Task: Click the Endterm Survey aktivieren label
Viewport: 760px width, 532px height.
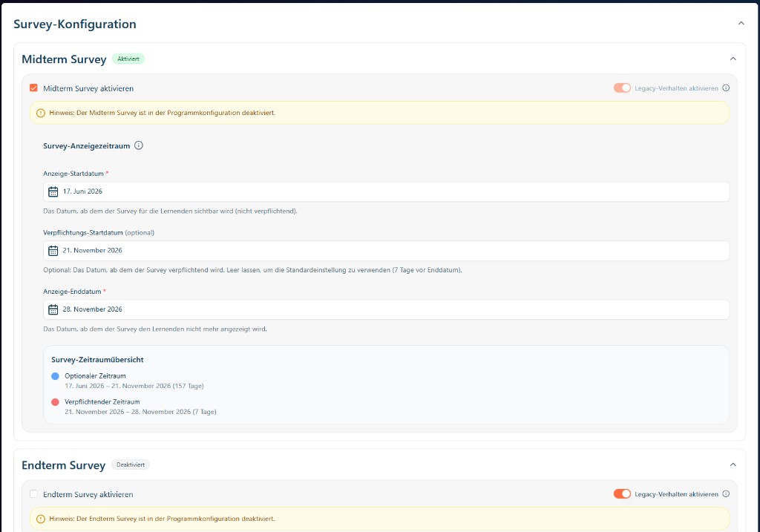Action: tap(88, 494)
